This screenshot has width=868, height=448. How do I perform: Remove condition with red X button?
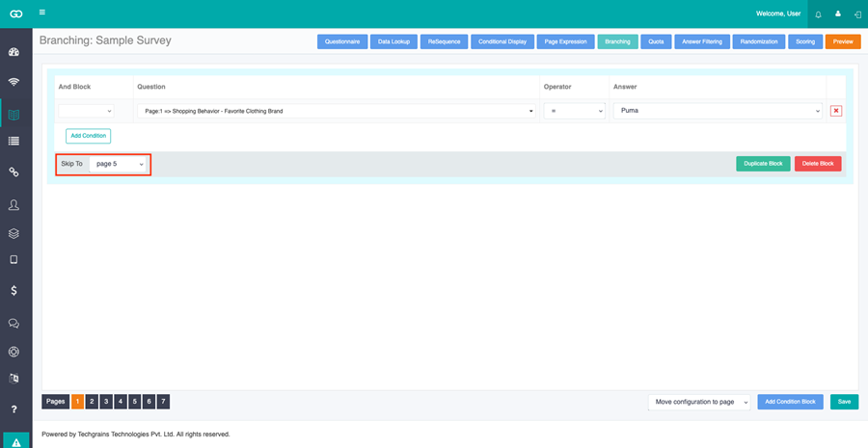pos(836,111)
